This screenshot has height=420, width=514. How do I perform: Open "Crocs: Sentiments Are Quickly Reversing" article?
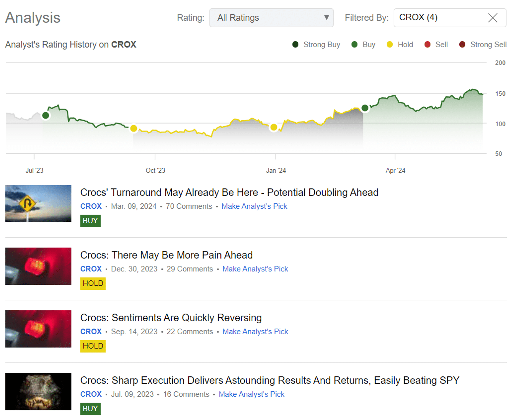coord(171,318)
